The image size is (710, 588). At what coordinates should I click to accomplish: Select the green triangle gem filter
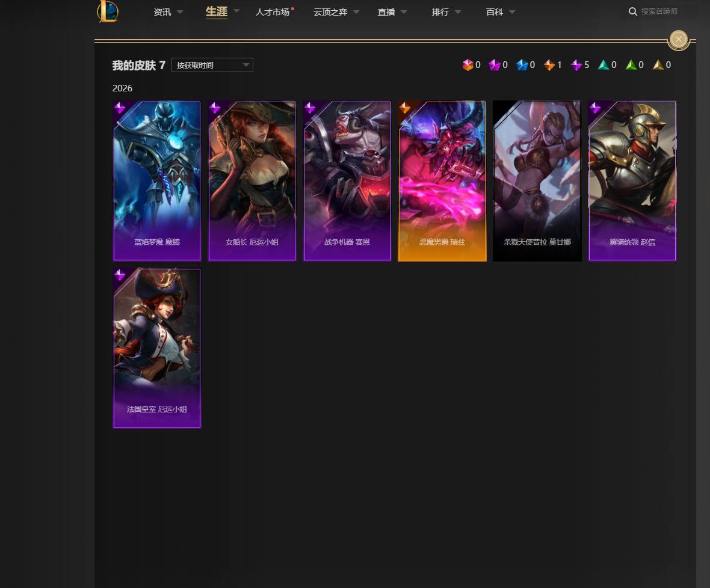[x=631, y=65]
